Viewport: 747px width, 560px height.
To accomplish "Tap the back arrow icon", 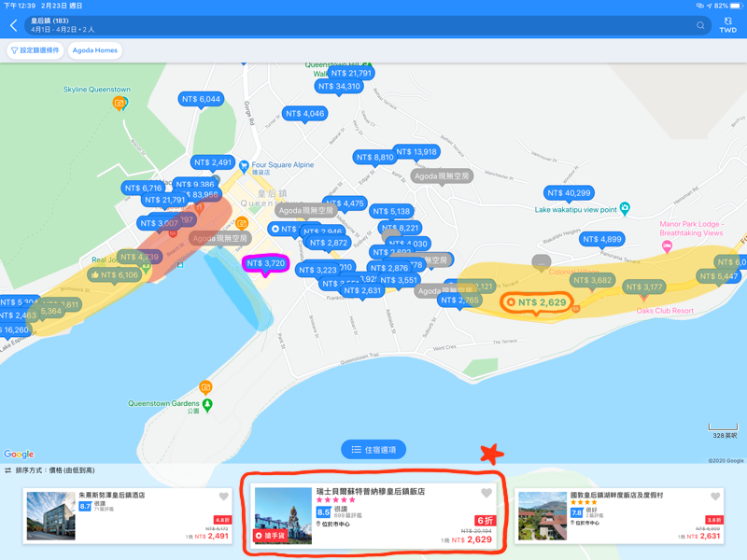I will point(14,25).
